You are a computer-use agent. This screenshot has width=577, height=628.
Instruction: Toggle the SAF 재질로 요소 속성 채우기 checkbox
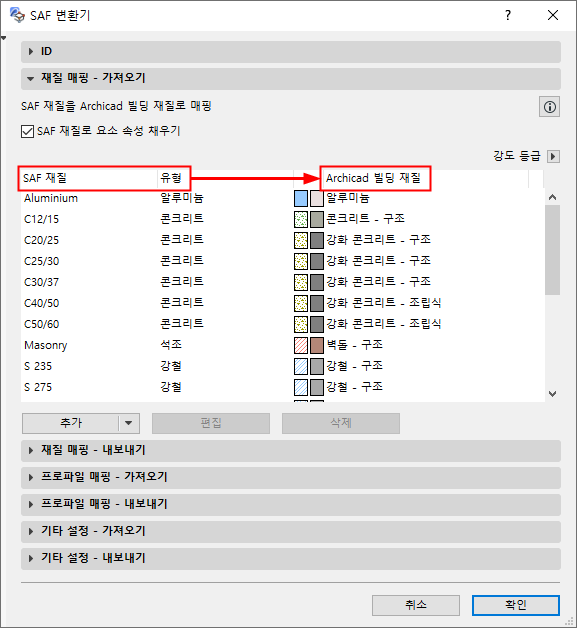pos(27,131)
